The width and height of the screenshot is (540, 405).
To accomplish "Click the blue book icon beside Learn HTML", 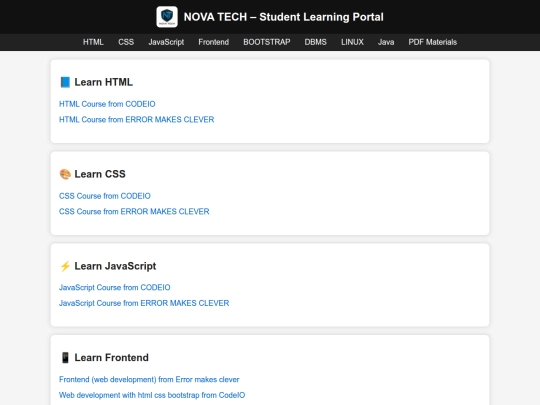I will pos(65,82).
